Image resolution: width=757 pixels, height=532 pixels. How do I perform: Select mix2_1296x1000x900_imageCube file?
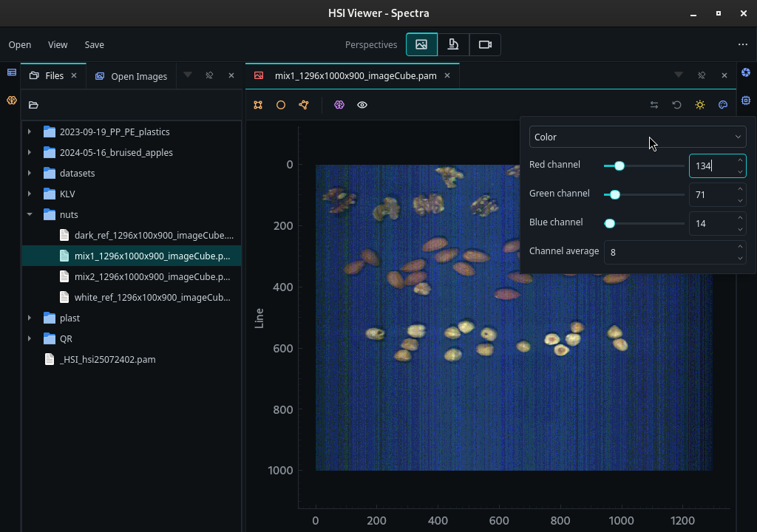point(132,276)
